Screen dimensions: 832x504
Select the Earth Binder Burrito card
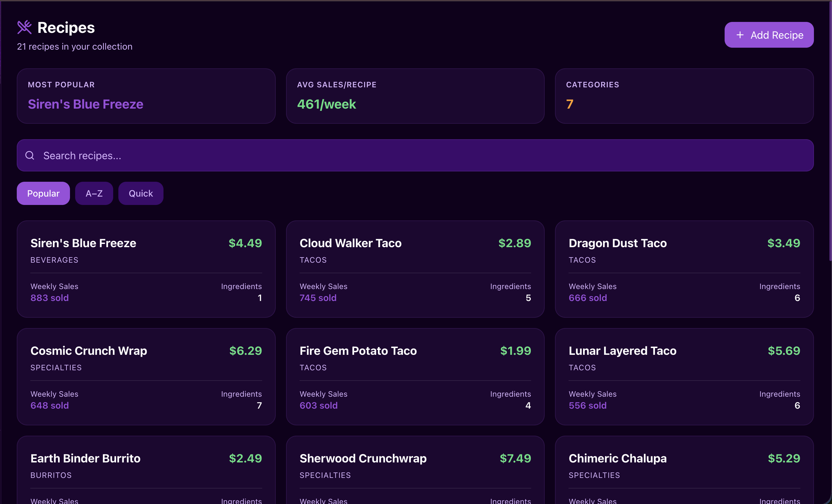coord(146,470)
